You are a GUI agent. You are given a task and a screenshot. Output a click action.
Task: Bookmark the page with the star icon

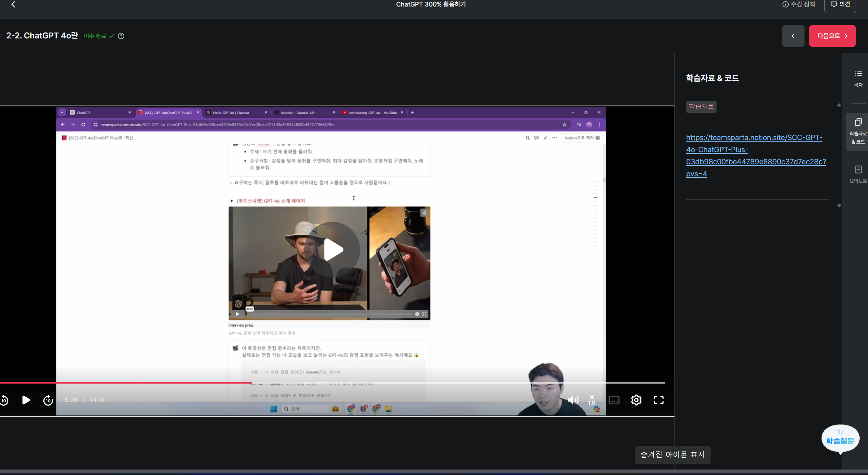(565, 125)
